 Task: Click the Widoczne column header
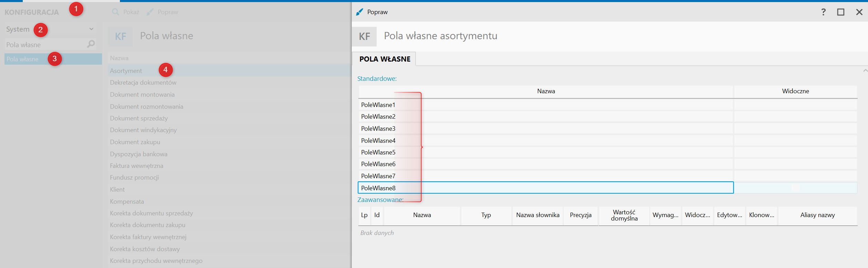click(x=795, y=91)
